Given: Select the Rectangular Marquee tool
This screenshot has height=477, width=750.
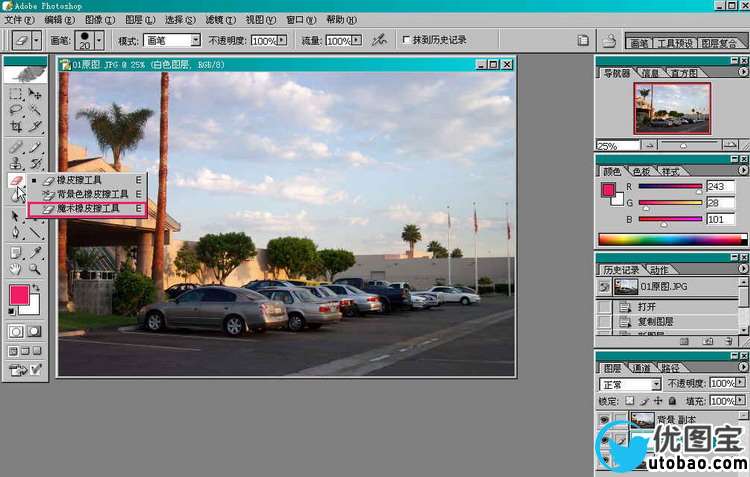Looking at the screenshot, I should (x=15, y=94).
